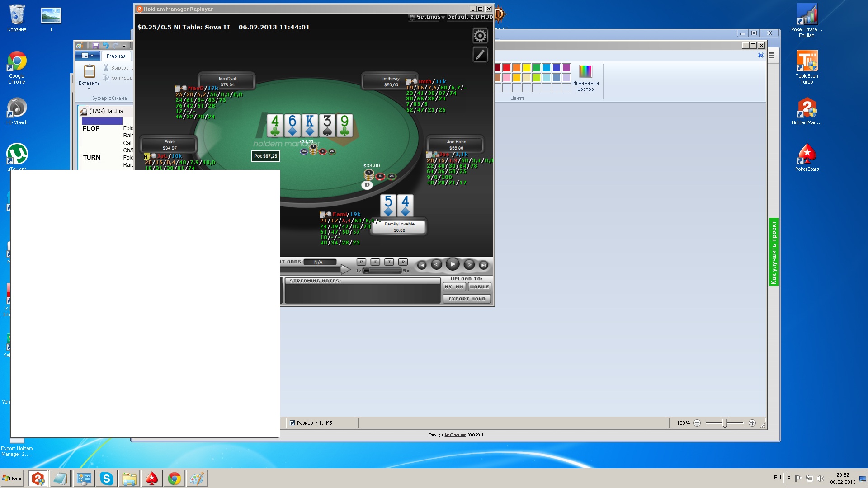Pick the red color swatch in Paint
This screenshot has height=488, width=868.
pyautogui.click(x=507, y=68)
